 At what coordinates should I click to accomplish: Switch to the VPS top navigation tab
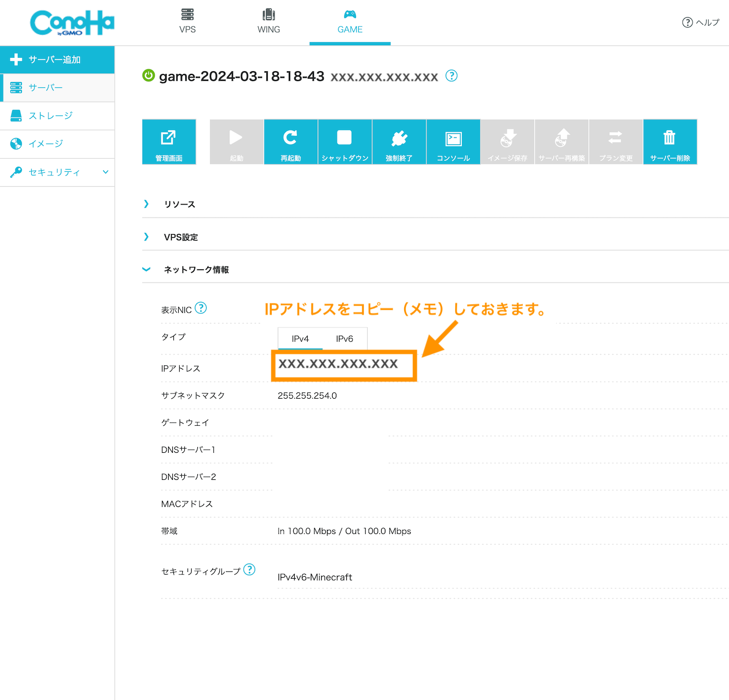tap(187, 22)
